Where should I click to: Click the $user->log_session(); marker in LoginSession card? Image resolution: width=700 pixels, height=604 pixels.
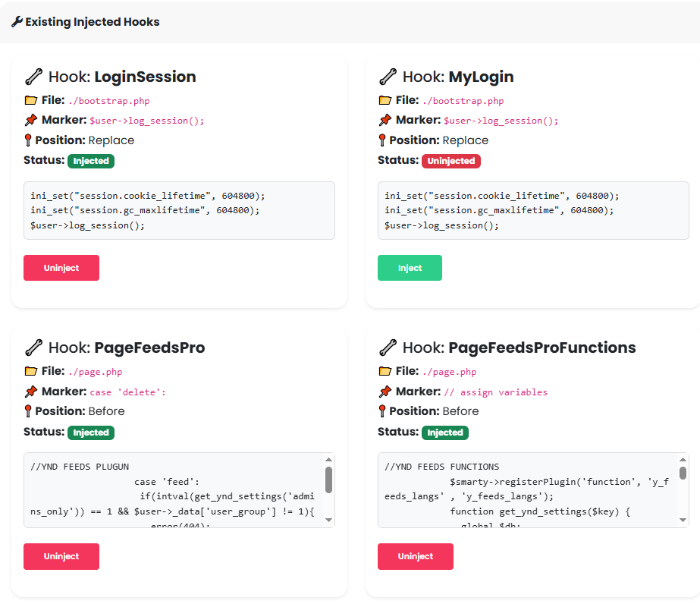point(146,121)
